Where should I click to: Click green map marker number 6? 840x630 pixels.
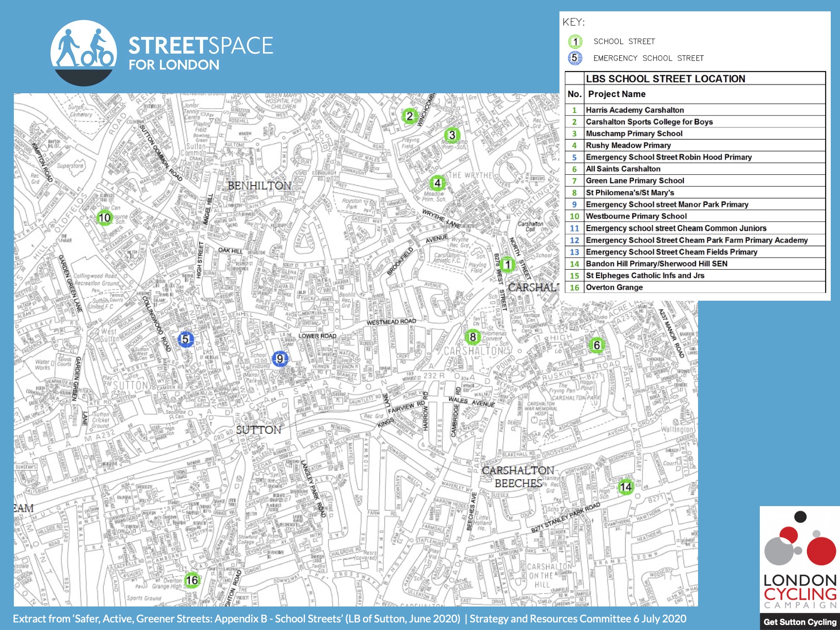pyautogui.click(x=596, y=345)
